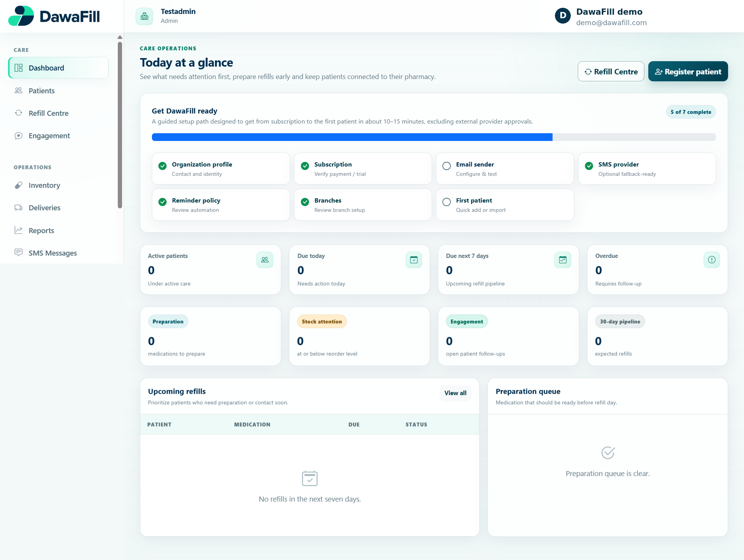Click the Overdue alert icon
Image resolution: width=744 pixels, height=560 pixels.
click(x=712, y=260)
